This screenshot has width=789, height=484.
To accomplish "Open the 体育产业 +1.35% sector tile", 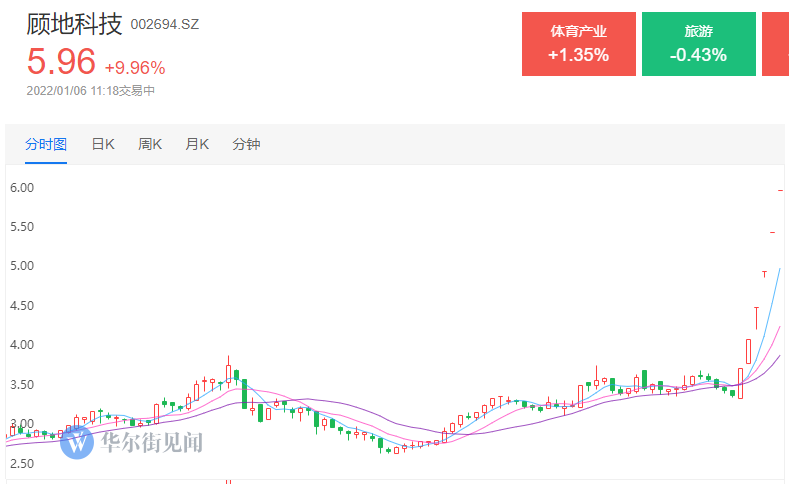I will click(579, 44).
